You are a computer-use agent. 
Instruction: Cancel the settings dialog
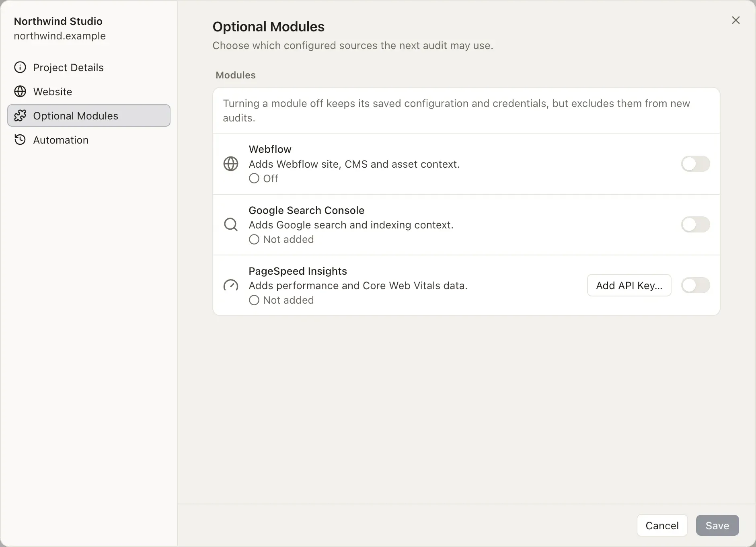pyautogui.click(x=662, y=525)
